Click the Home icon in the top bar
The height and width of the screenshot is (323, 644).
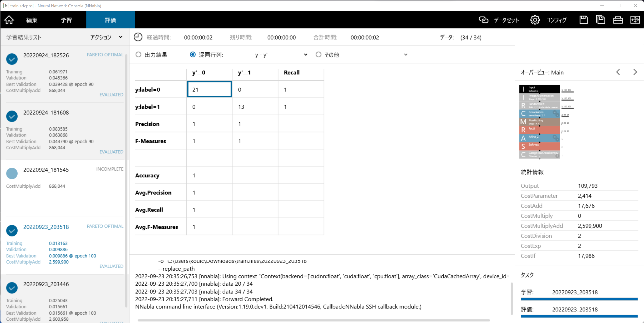click(x=9, y=20)
